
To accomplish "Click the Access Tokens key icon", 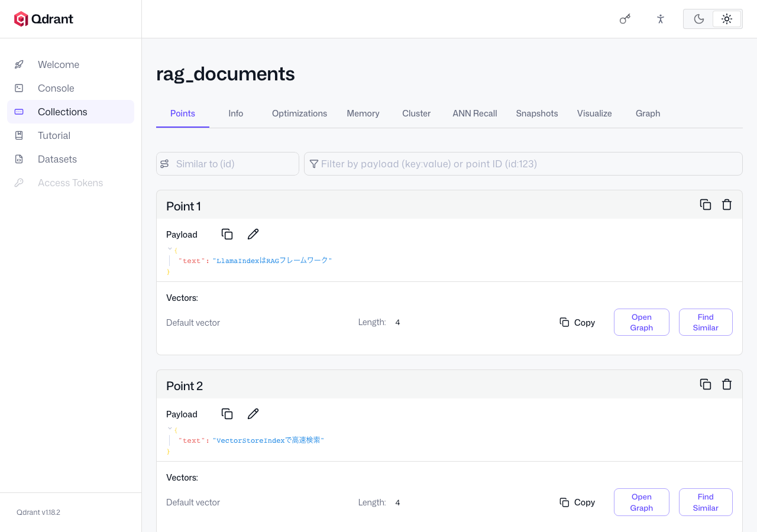I will click(x=19, y=183).
